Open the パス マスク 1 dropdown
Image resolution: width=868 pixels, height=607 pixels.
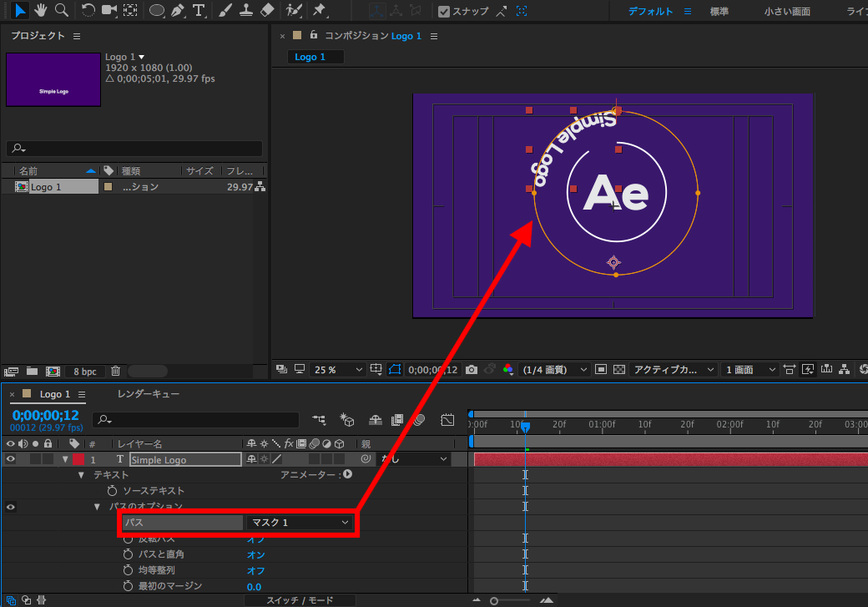(299, 523)
